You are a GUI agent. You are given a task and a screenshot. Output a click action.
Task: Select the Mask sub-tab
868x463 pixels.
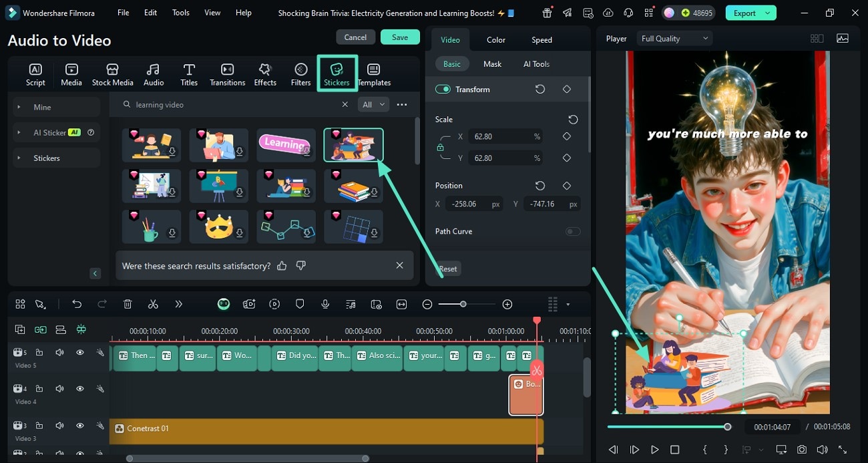click(492, 64)
